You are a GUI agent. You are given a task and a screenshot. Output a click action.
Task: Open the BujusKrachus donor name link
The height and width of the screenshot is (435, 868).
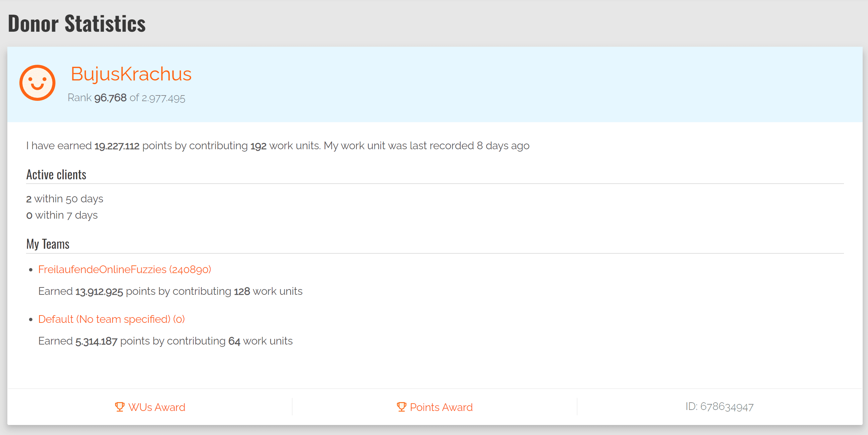(x=131, y=74)
